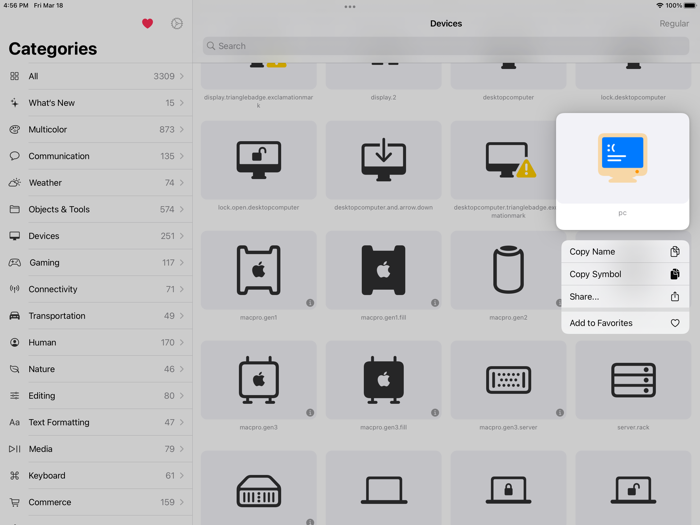The width and height of the screenshot is (700, 525).
Task: Open the All category
Action: [96, 76]
